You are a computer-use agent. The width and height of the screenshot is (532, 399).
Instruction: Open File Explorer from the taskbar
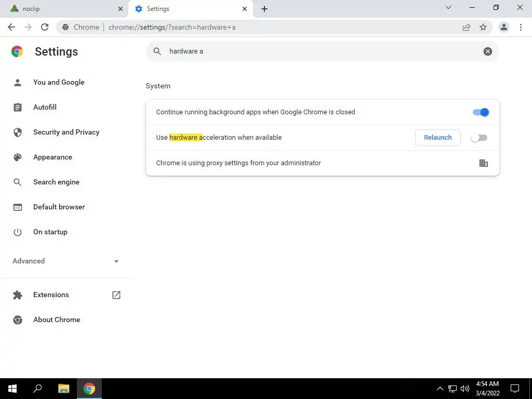tap(63, 389)
